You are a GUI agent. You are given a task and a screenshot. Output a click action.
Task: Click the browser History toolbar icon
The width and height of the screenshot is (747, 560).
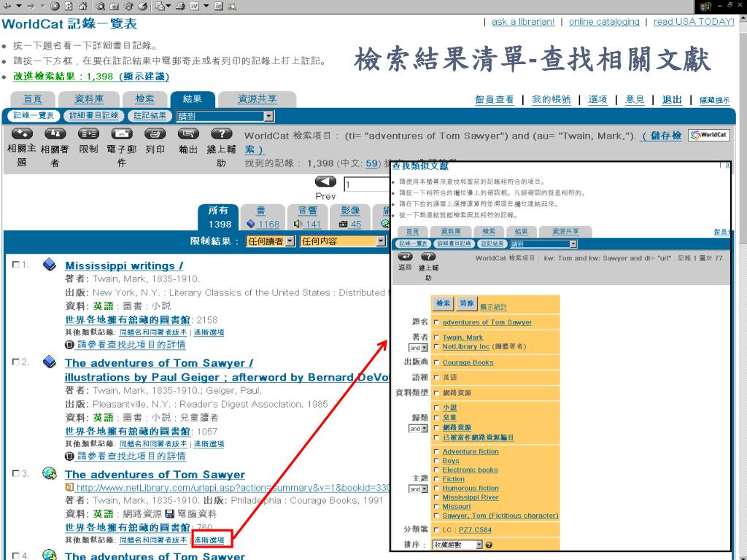coord(142,6)
